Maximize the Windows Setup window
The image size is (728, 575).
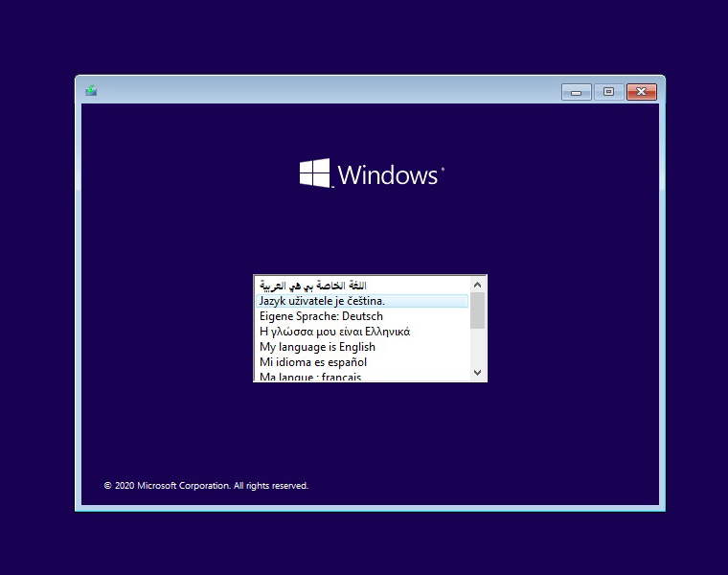(608, 92)
